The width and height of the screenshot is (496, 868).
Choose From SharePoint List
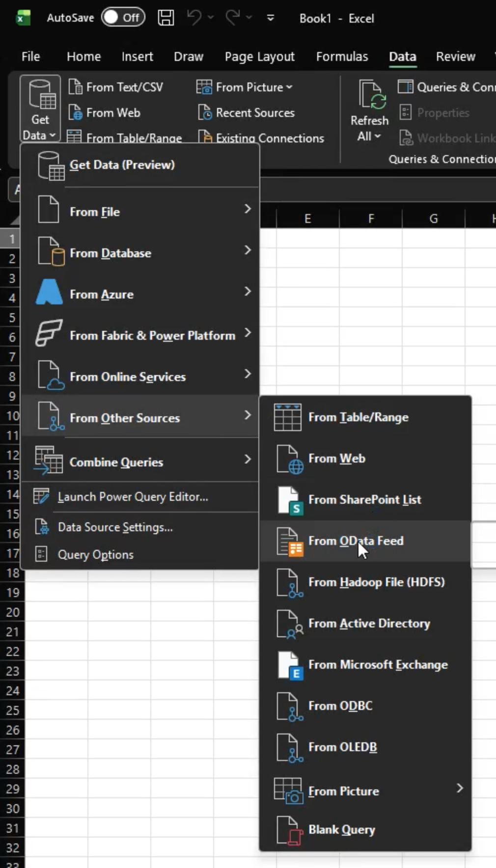pyautogui.click(x=365, y=500)
